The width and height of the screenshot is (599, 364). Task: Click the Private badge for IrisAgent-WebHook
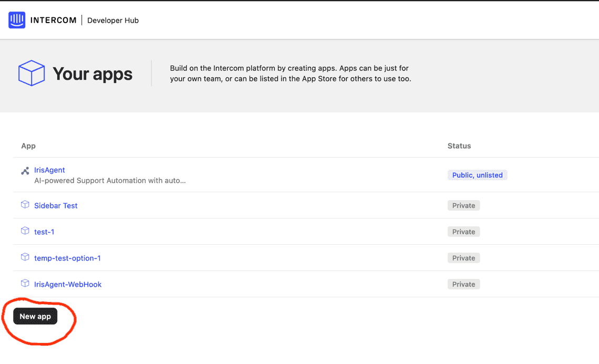point(463,284)
